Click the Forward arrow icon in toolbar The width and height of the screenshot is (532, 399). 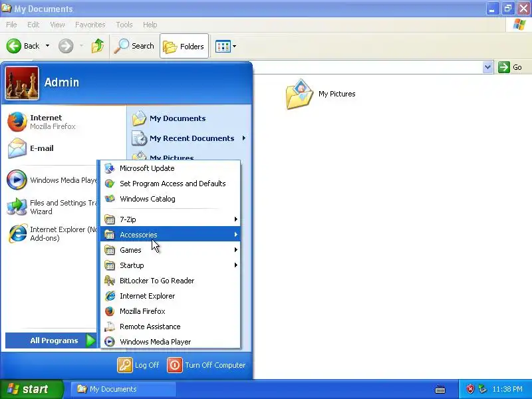coord(66,46)
